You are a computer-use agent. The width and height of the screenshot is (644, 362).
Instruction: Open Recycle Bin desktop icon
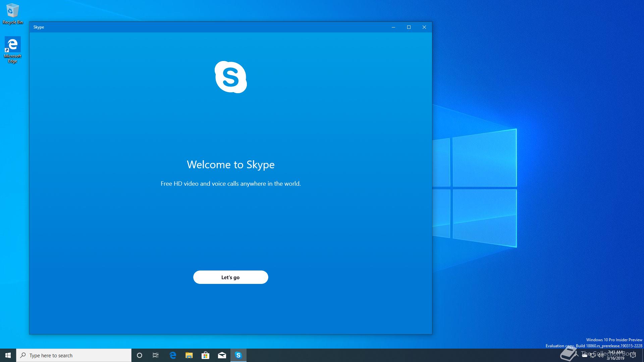(12, 14)
